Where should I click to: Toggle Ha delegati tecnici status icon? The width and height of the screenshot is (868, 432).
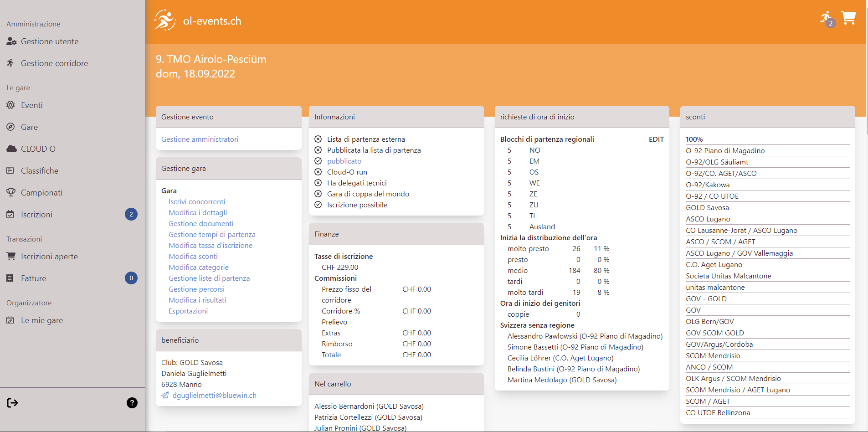click(318, 183)
